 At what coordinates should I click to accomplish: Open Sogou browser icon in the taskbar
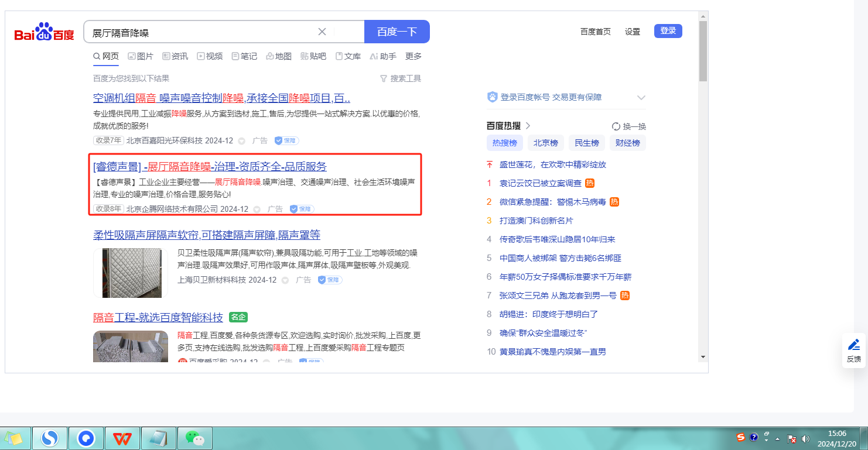pos(50,438)
